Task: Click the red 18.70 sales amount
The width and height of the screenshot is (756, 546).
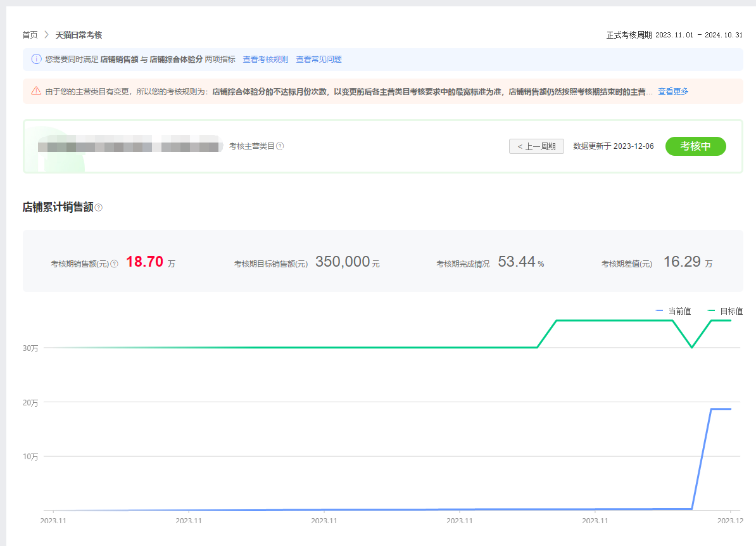Action: (x=144, y=262)
